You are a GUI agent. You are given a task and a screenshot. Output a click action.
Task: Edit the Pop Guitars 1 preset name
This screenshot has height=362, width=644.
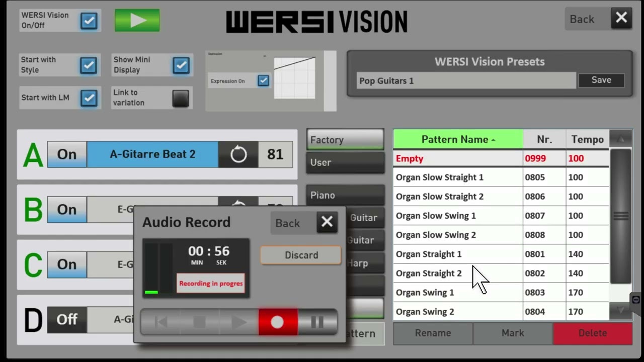466,80
